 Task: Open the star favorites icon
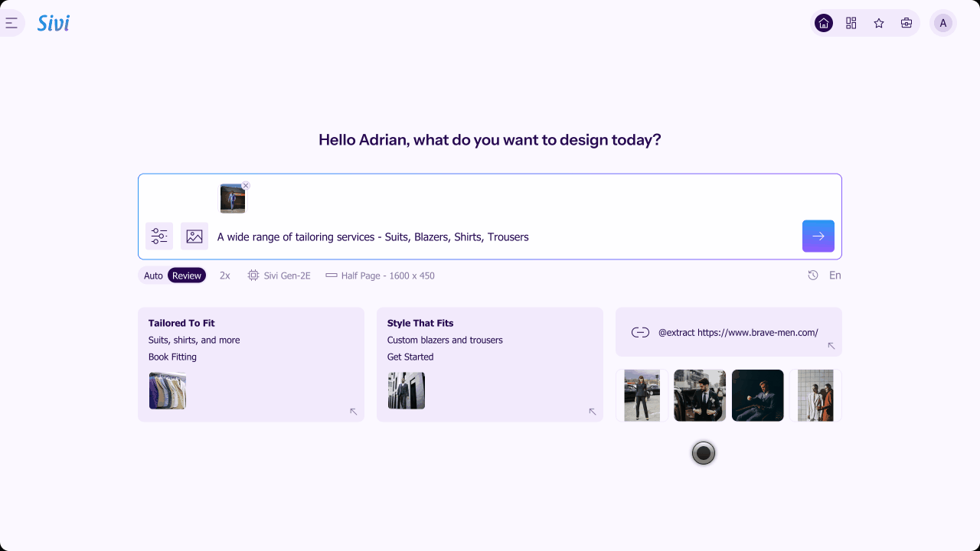[x=879, y=23]
